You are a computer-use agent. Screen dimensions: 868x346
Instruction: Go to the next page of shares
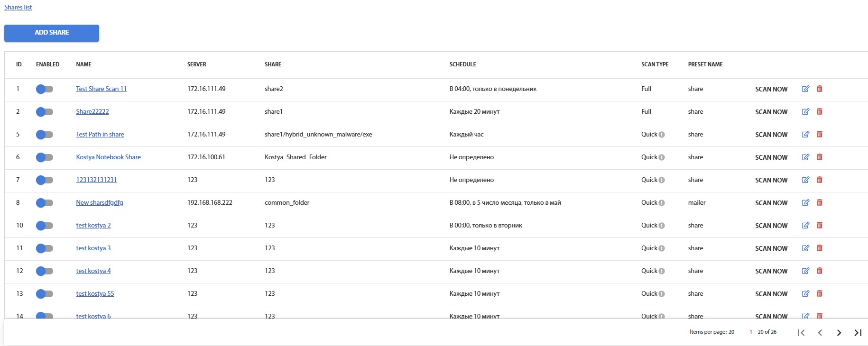839,333
